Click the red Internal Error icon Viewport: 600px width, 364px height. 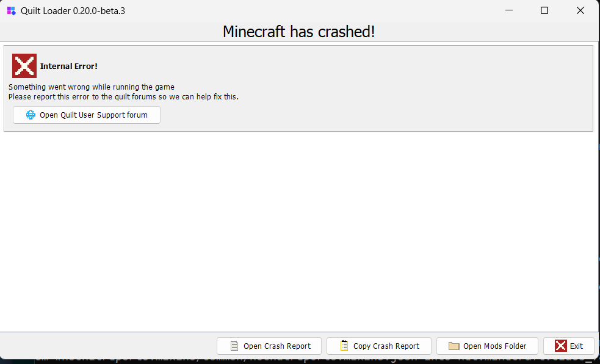[24, 66]
